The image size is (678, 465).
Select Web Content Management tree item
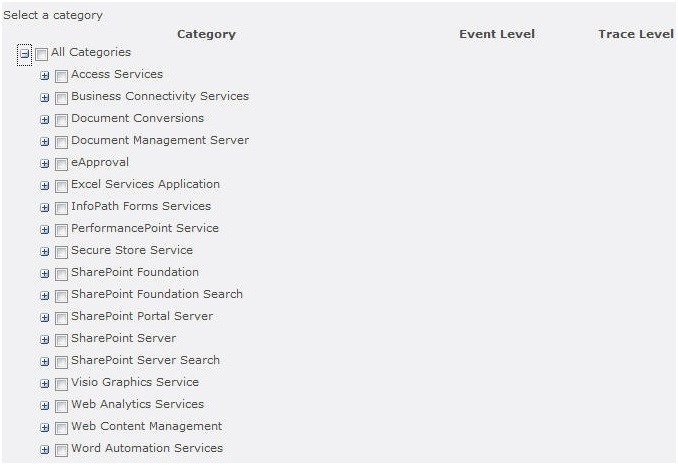tap(147, 426)
